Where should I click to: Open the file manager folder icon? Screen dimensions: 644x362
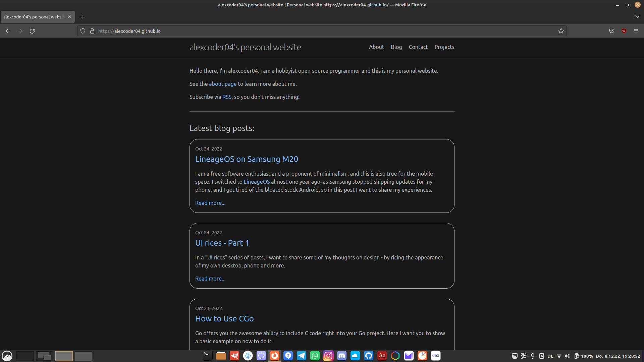(221, 356)
